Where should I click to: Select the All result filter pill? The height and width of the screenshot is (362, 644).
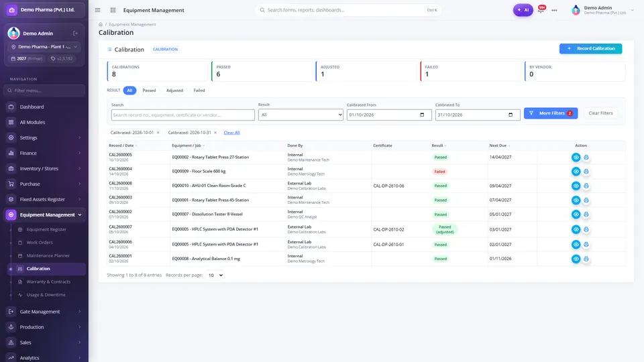tap(129, 90)
